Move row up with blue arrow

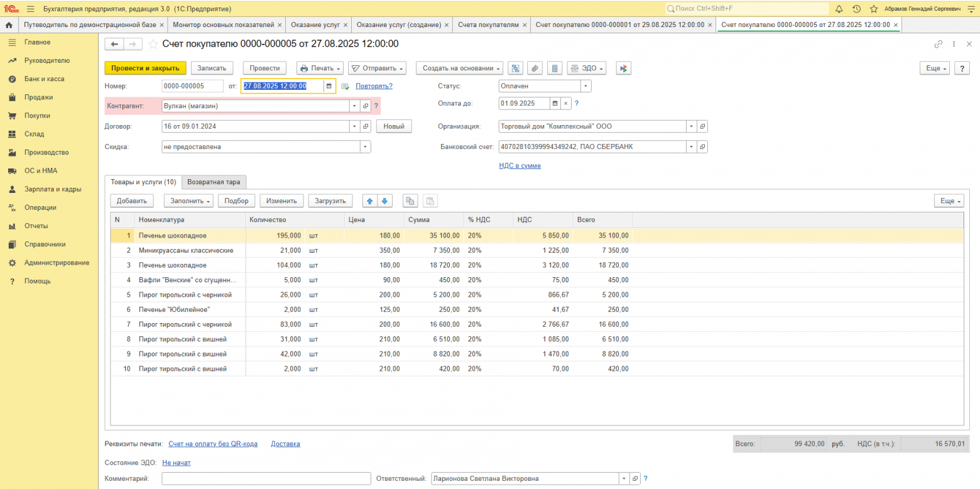(x=369, y=201)
